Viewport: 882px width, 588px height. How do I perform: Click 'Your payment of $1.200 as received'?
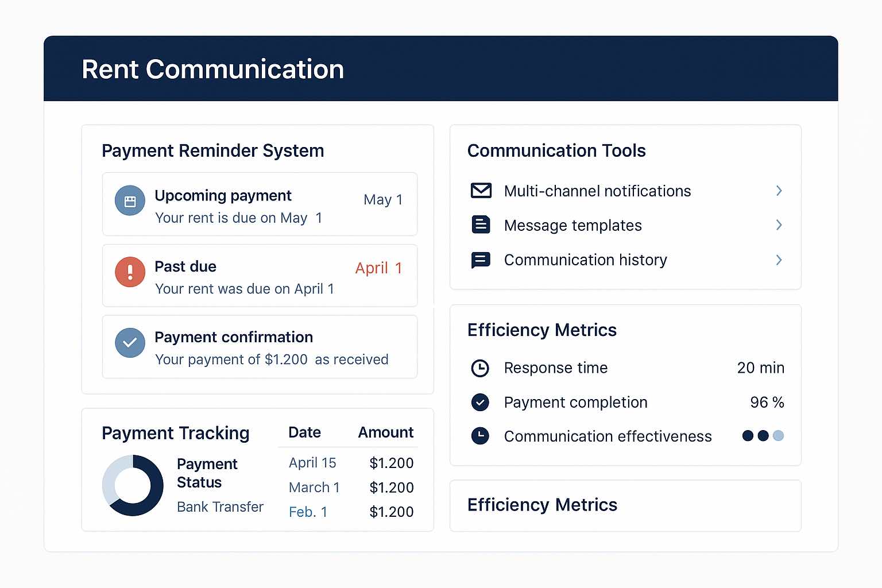click(x=272, y=359)
